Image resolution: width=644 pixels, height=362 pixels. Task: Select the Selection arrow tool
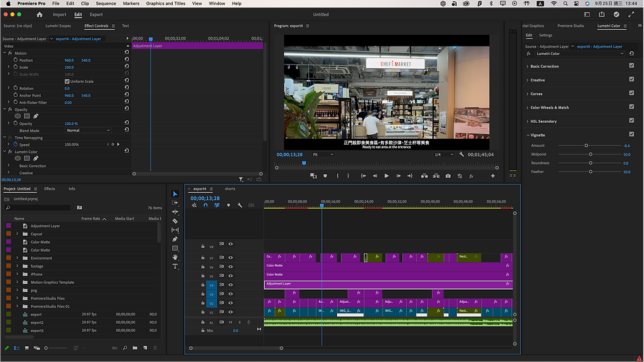(175, 194)
